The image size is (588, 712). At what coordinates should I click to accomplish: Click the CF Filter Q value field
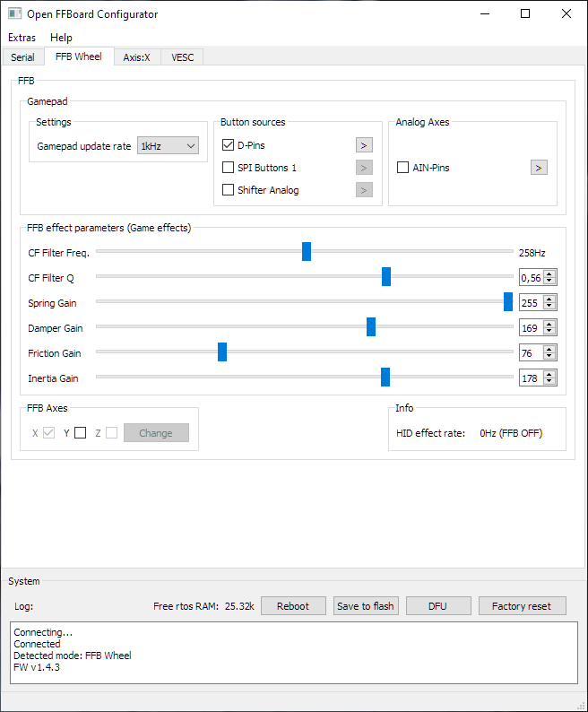pos(532,277)
